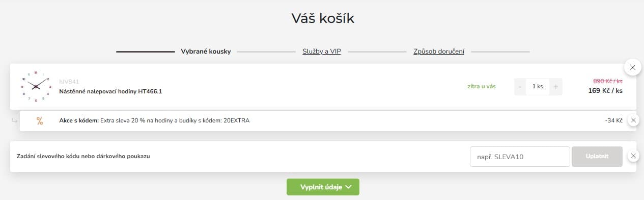644x200 pixels.
Task: Open product Nástěnné nalepovací hodiny HT466.1
Action: click(110, 91)
